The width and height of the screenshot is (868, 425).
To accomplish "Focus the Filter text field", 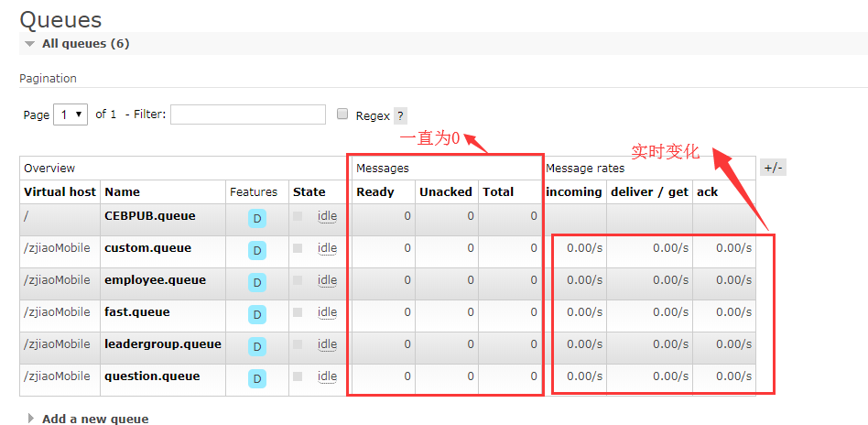I will coord(248,114).
